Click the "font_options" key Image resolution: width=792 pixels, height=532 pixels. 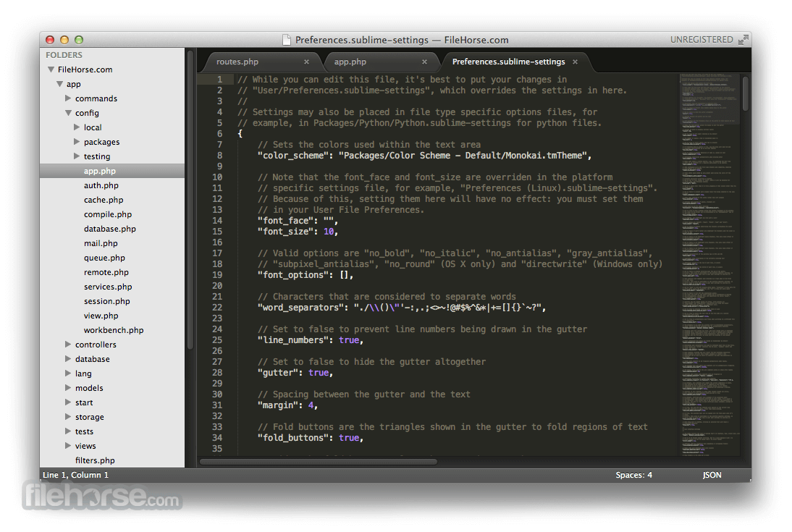point(293,275)
